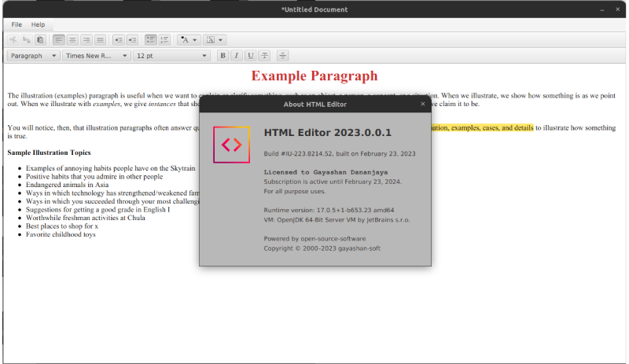Align text to the right
629x364 pixels.
(86, 39)
